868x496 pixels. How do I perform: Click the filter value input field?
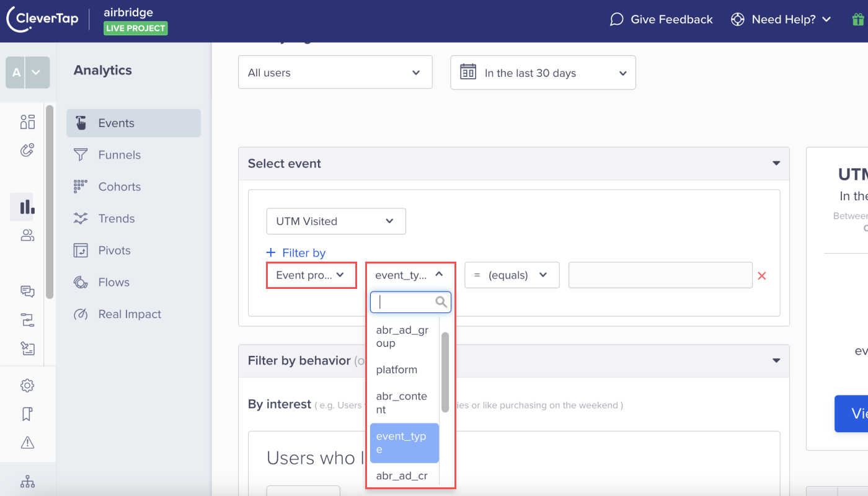point(660,275)
